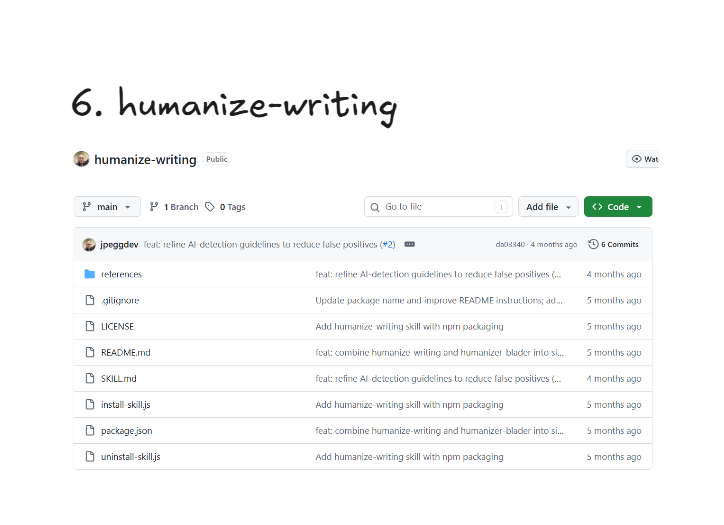Open the Add file dropdown
This screenshot has width=724, height=525.
coord(548,206)
